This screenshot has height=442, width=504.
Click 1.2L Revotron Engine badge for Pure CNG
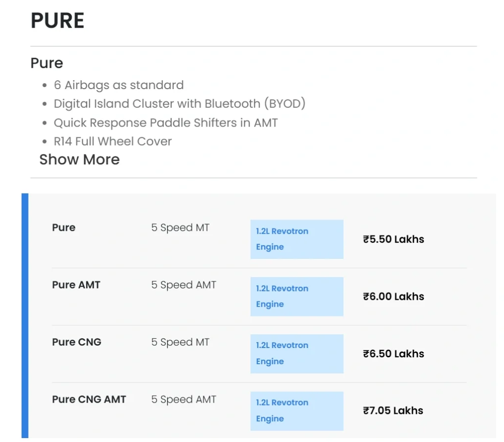(297, 353)
